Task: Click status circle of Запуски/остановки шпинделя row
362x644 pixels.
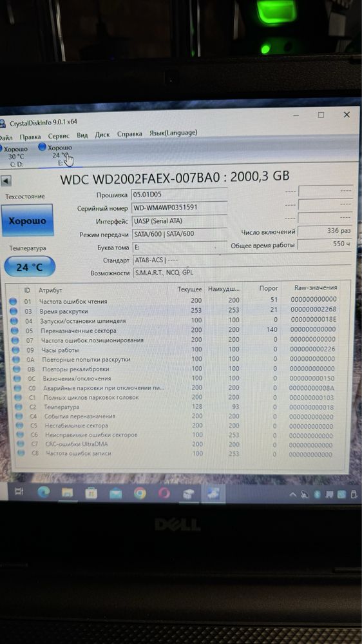Action: pyautogui.click(x=15, y=321)
